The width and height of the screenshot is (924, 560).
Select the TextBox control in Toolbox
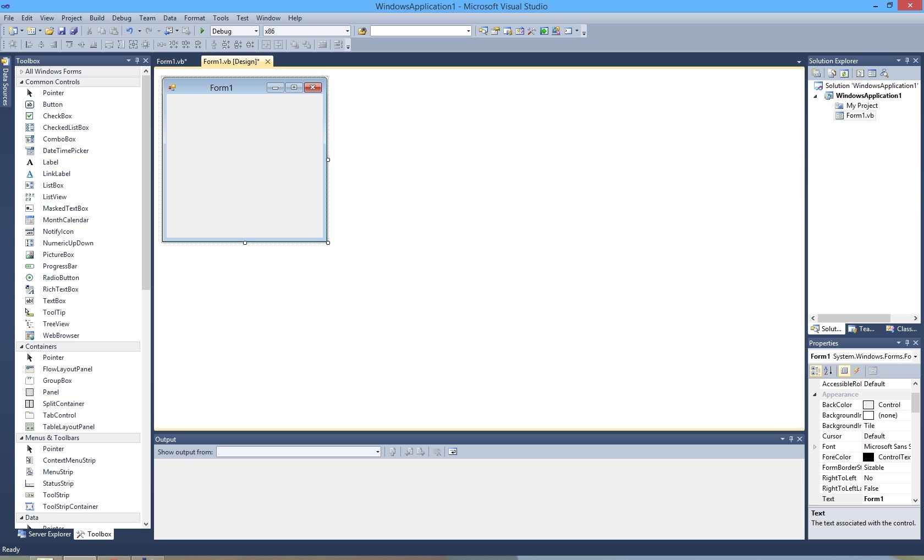(54, 301)
